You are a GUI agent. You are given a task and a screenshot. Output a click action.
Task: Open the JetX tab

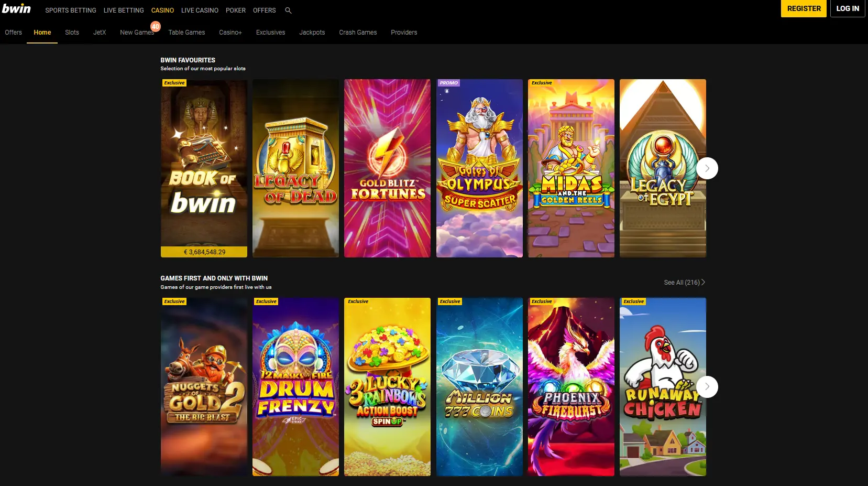point(100,33)
